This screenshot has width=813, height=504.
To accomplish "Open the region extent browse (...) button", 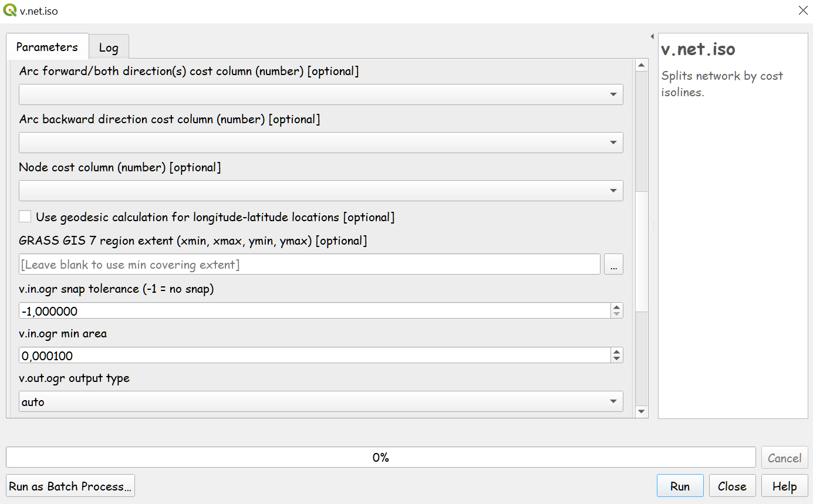I will tap(613, 265).
